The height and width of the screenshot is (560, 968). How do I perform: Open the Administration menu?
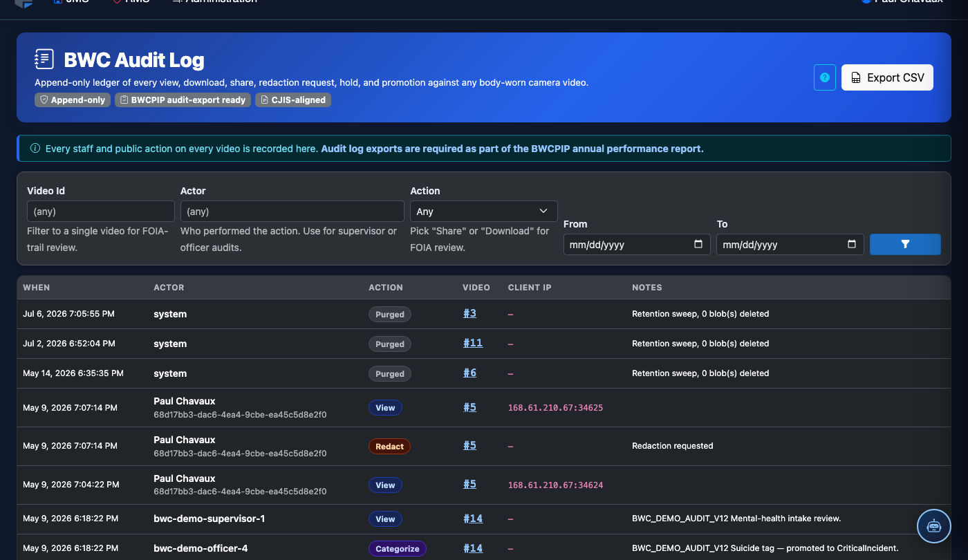click(214, 2)
